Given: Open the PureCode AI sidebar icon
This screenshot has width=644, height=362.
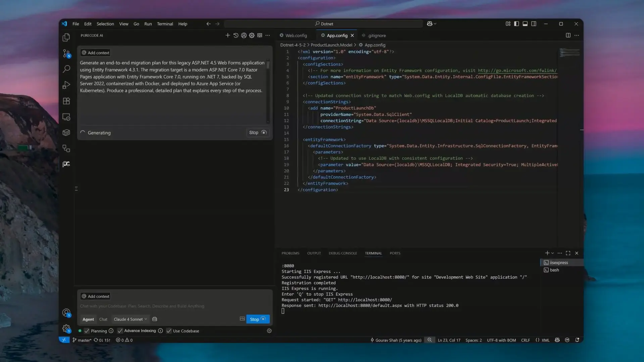Looking at the screenshot, I should [x=66, y=164].
